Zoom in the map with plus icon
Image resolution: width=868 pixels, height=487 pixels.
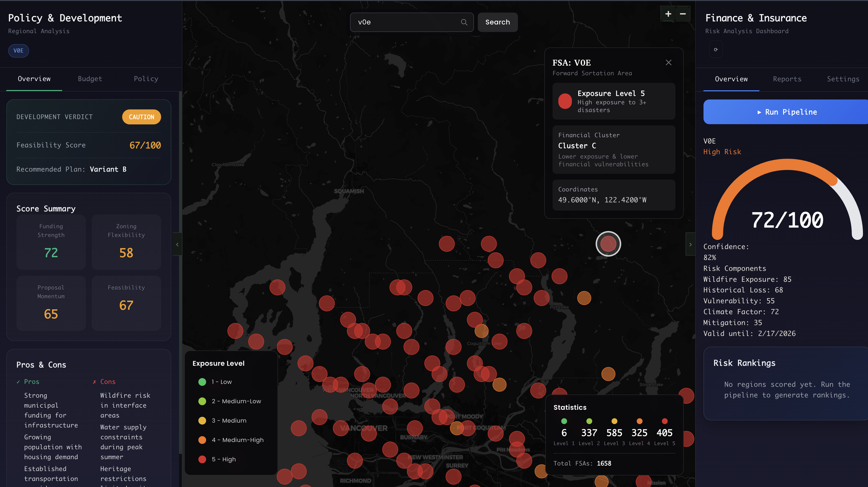pos(668,14)
